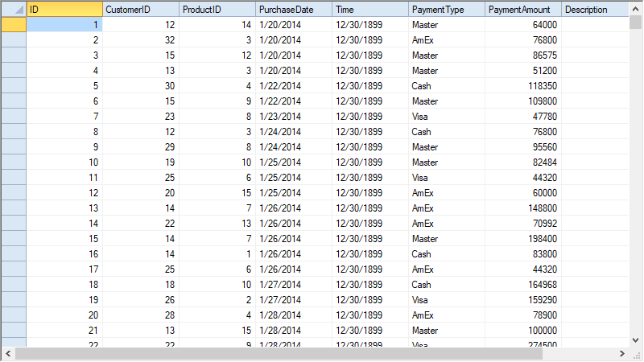Click the horizontal scrollbar left arrow
Viewport: 644px width, 362px height.
coord(7,354)
